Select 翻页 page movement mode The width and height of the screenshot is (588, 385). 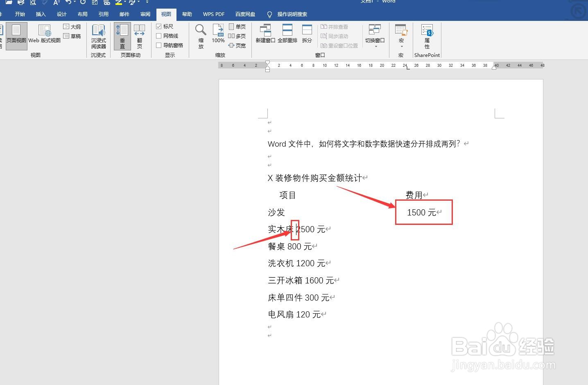(139, 35)
